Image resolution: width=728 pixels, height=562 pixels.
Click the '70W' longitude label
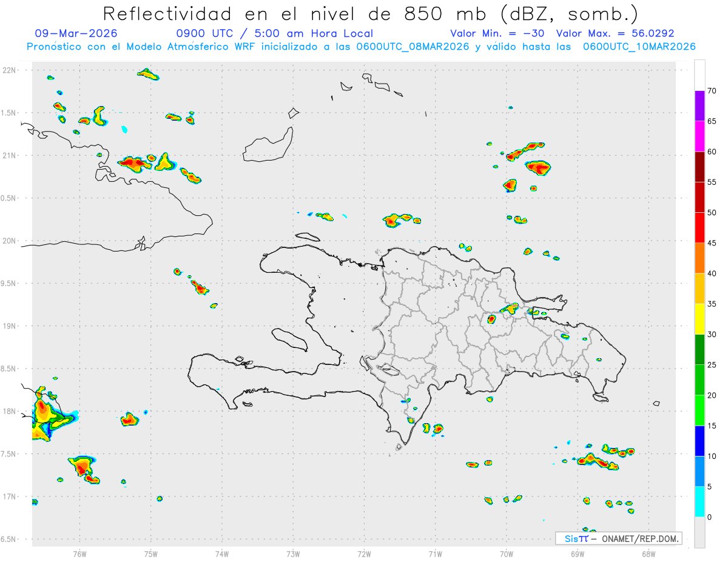(x=507, y=554)
